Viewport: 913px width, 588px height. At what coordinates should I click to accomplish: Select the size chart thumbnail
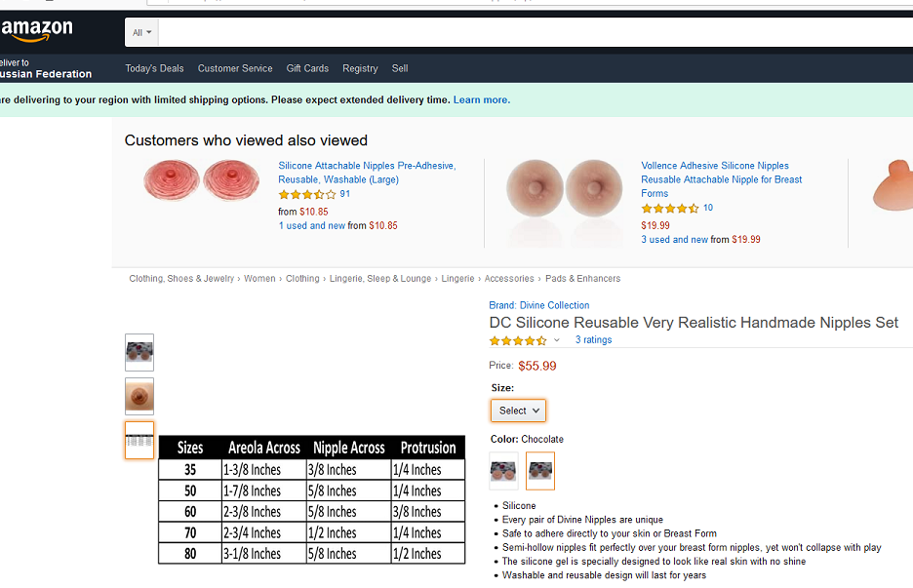(139, 440)
